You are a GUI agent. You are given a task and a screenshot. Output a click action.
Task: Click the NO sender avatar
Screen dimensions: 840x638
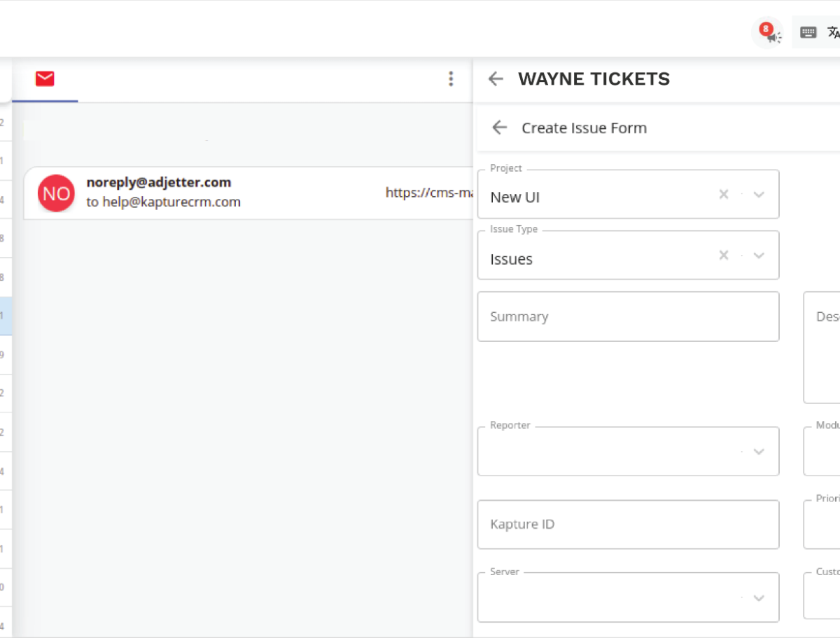[x=56, y=193]
